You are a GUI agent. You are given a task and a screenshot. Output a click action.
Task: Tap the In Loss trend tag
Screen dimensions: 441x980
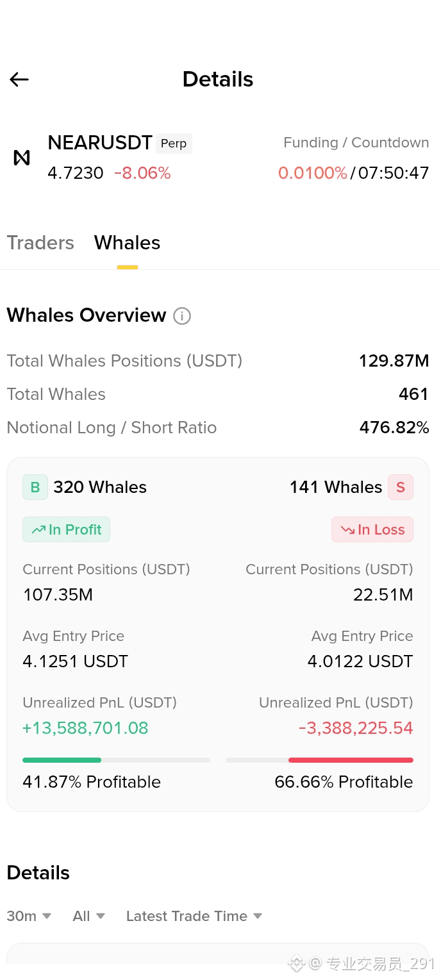coord(372,529)
